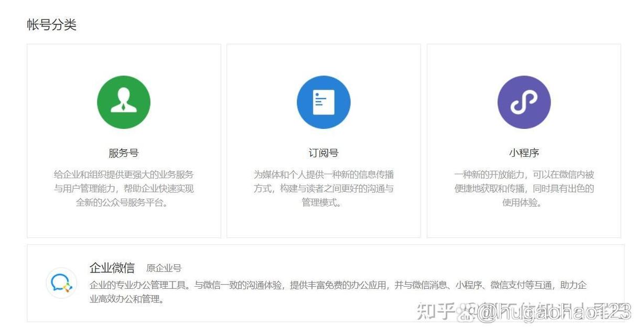
Task: Click the 小程序 title text
Action: [524, 153]
